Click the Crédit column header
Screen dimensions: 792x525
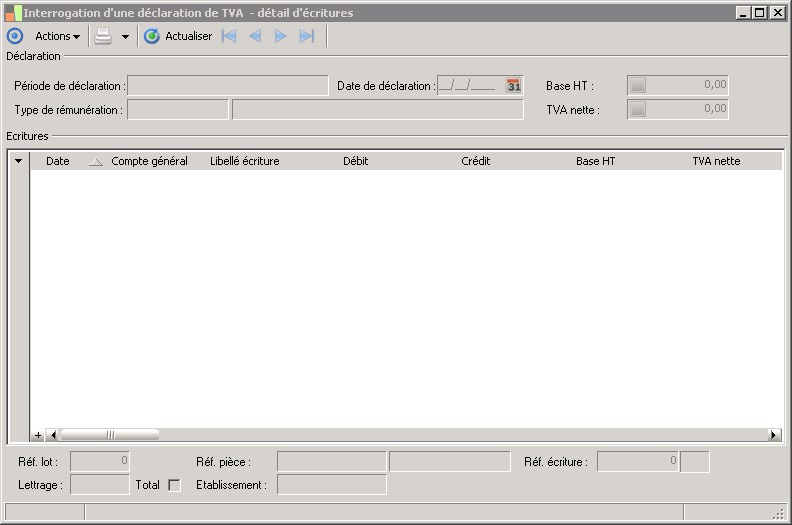pyautogui.click(x=475, y=161)
